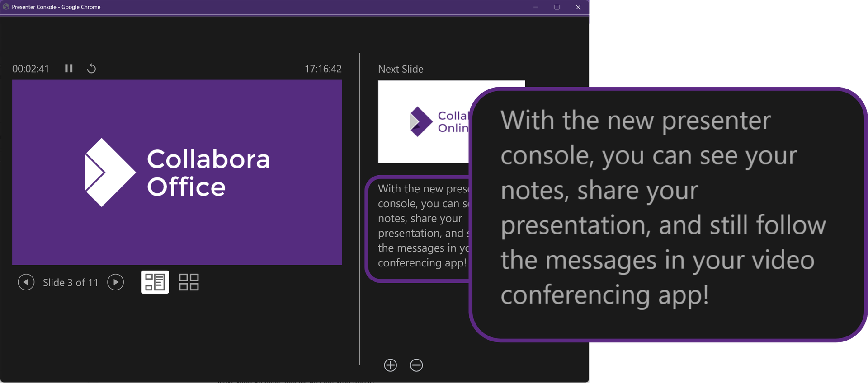Switch to the slide grid view

click(x=189, y=282)
